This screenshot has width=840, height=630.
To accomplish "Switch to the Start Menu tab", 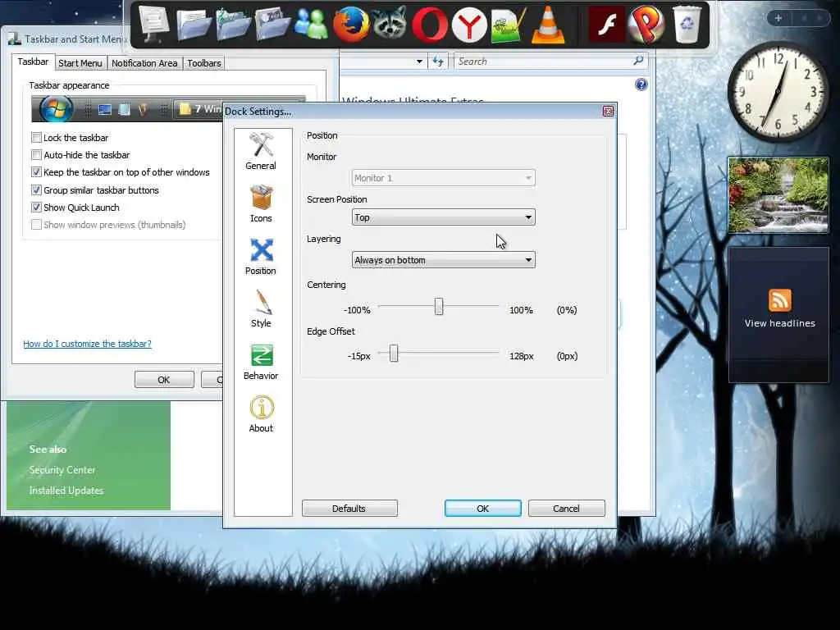I will pos(80,63).
